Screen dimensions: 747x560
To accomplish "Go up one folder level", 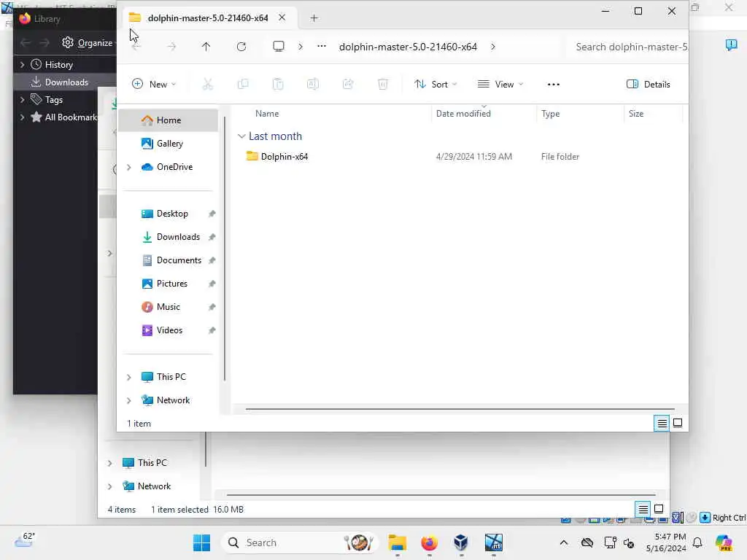I will click(206, 47).
